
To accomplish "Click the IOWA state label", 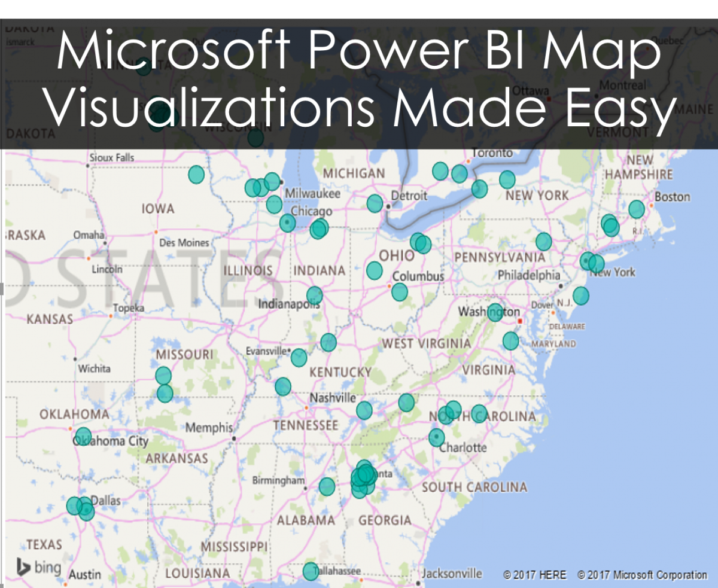I will 158,209.
